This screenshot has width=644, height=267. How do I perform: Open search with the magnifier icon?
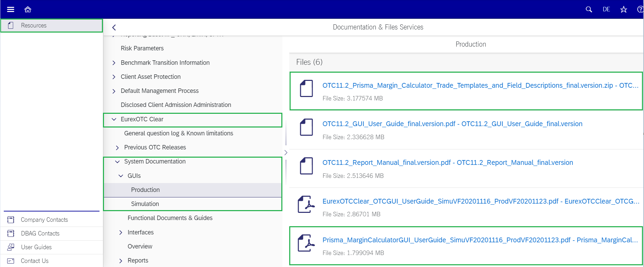point(589,9)
